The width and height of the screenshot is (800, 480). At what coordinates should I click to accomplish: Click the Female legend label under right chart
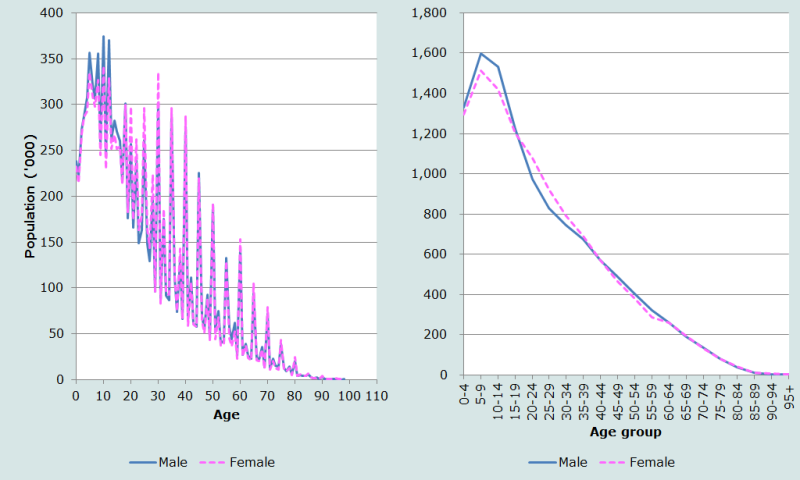pos(652,462)
